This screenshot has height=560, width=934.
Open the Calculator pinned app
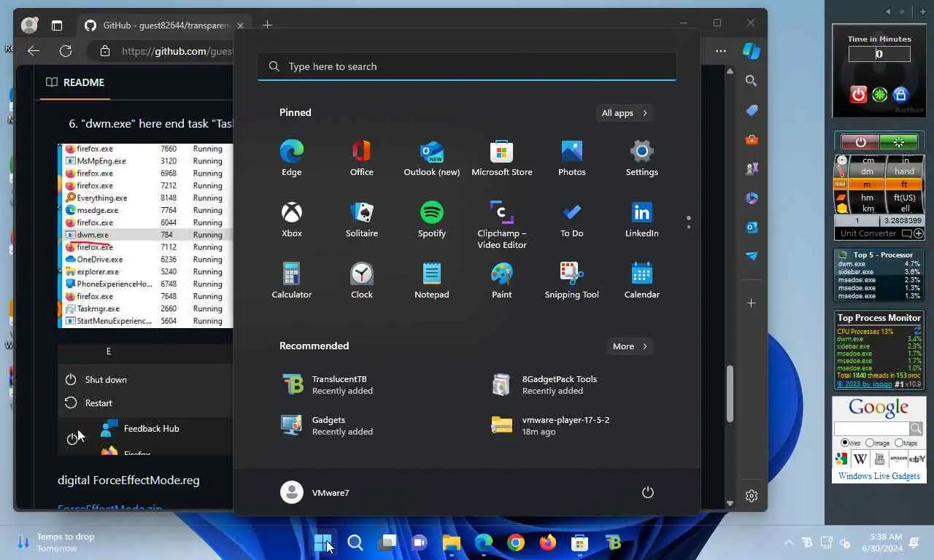[291, 281]
